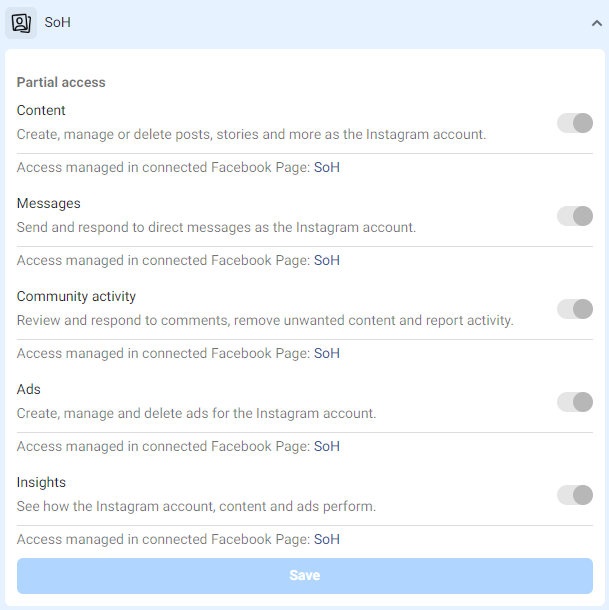The image size is (609, 610).
Task: Click the Content permission label
Action: (41, 110)
